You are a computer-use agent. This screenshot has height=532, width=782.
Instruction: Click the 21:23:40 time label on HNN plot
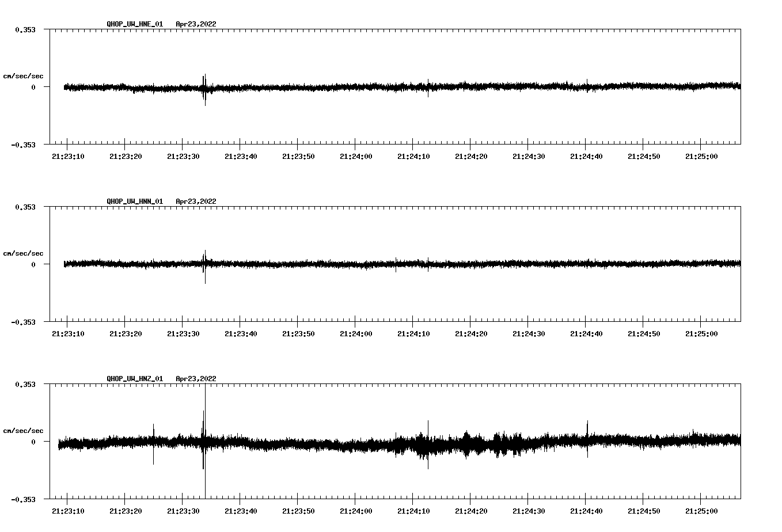tap(241, 334)
